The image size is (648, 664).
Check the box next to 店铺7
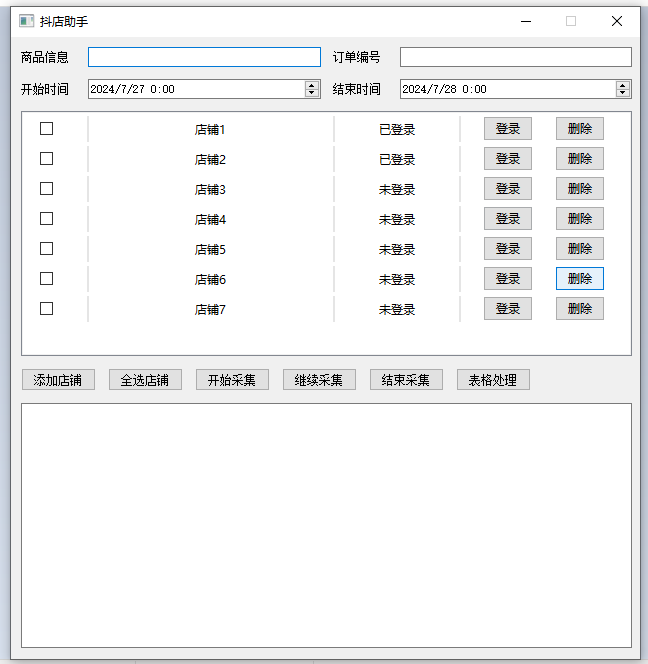(46, 308)
